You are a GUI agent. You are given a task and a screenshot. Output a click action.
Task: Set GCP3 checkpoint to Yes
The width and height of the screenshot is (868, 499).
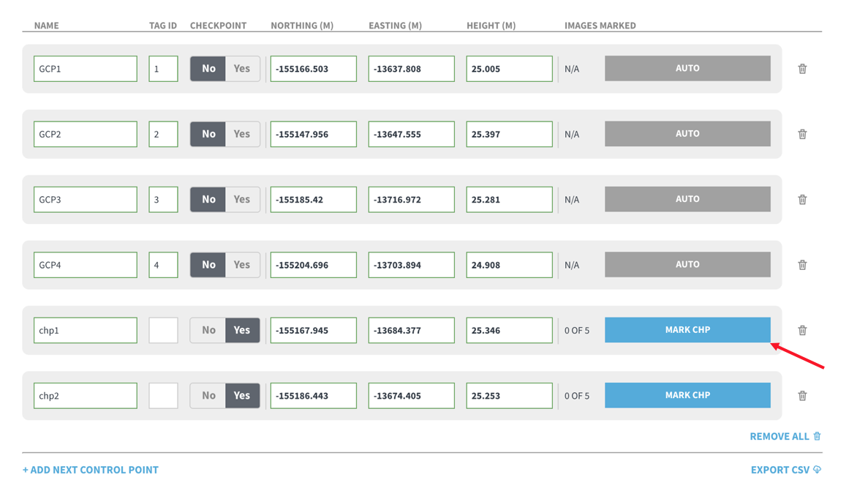tap(243, 199)
